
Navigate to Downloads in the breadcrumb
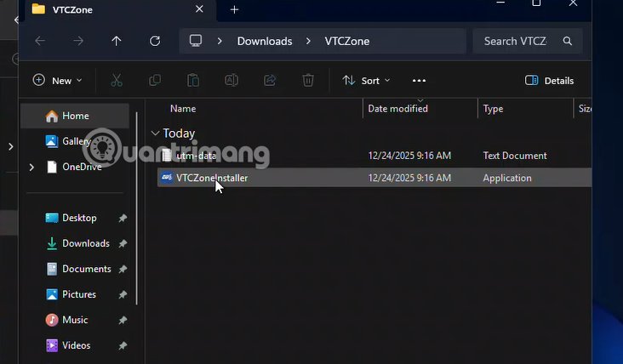point(265,41)
